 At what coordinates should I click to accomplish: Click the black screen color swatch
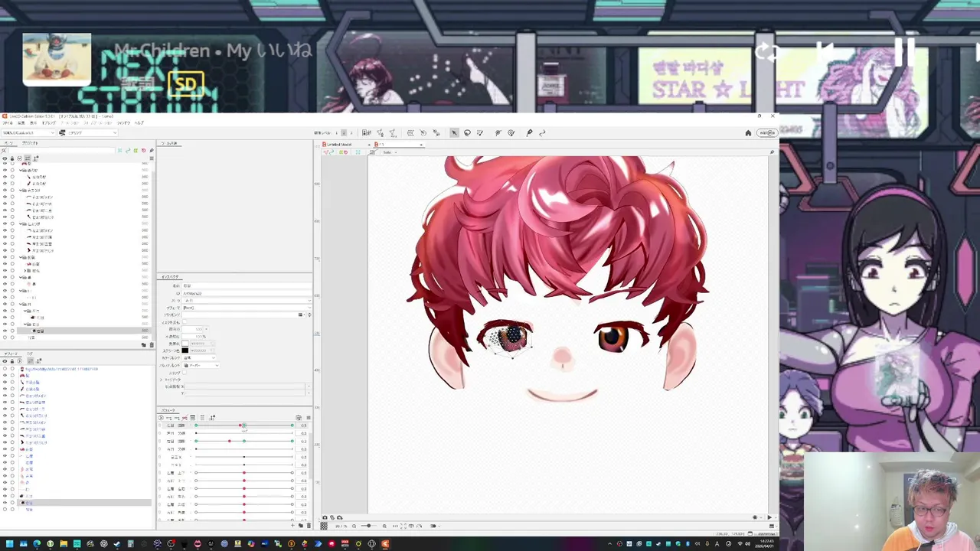point(185,350)
